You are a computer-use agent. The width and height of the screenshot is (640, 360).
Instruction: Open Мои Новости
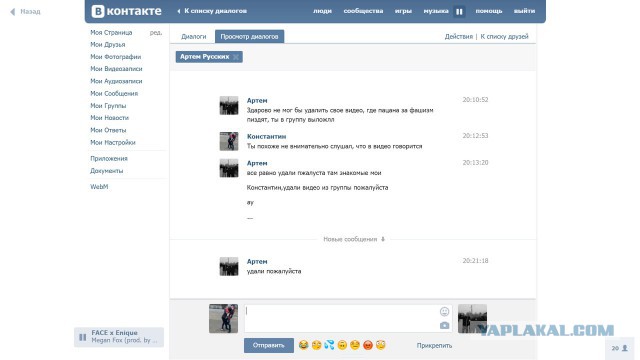pos(109,118)
